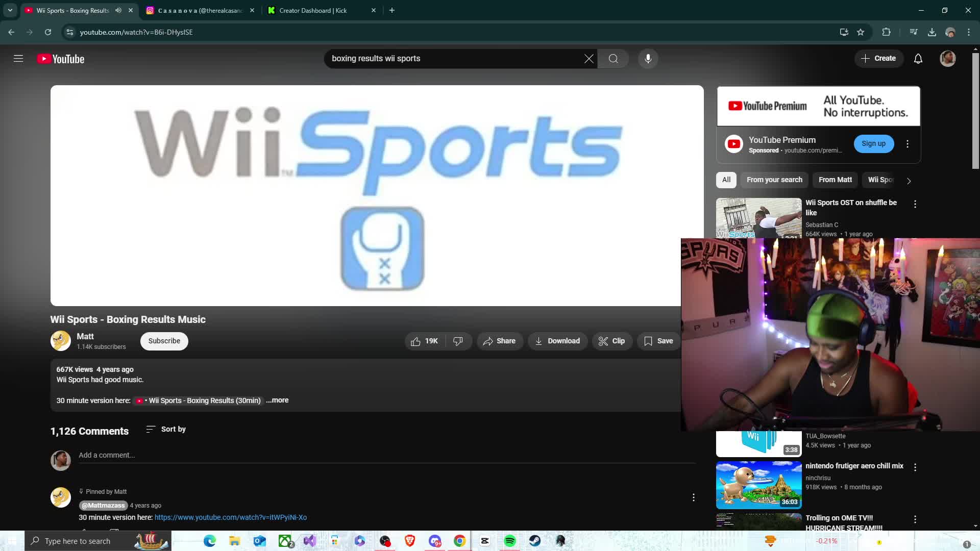Mute the Wii Sports browser tab
The height and width of the screenshot is (551, 980).
pos(118,10)
